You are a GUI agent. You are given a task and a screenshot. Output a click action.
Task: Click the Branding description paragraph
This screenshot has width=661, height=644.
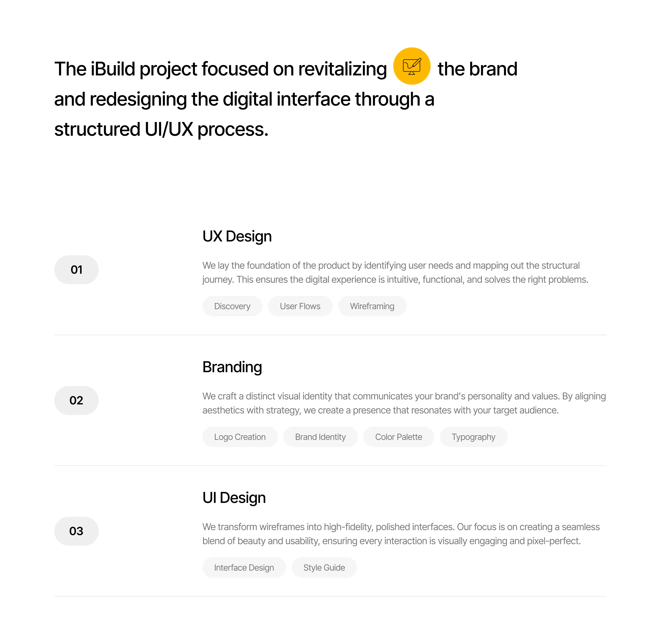click(x=404, y=403)
